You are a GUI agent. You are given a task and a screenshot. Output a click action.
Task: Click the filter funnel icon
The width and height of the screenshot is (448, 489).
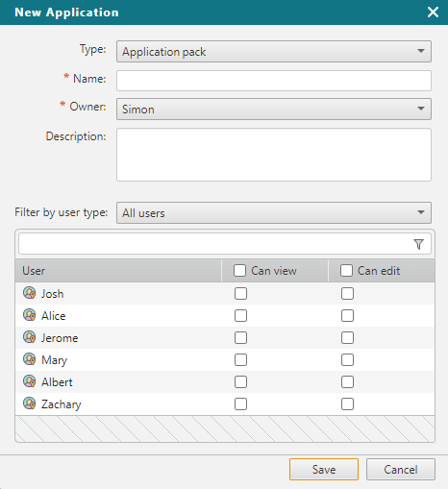(x=418, y=244)
